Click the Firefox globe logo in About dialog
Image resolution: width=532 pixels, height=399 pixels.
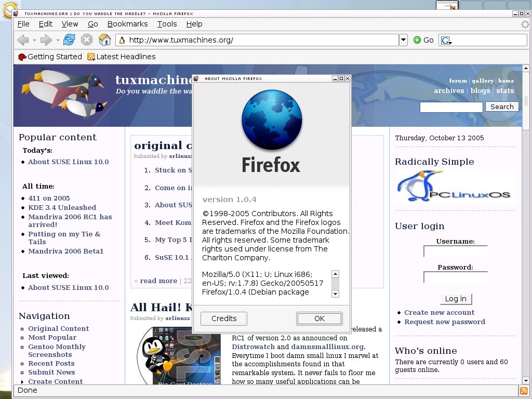click(x=272, y=120)
